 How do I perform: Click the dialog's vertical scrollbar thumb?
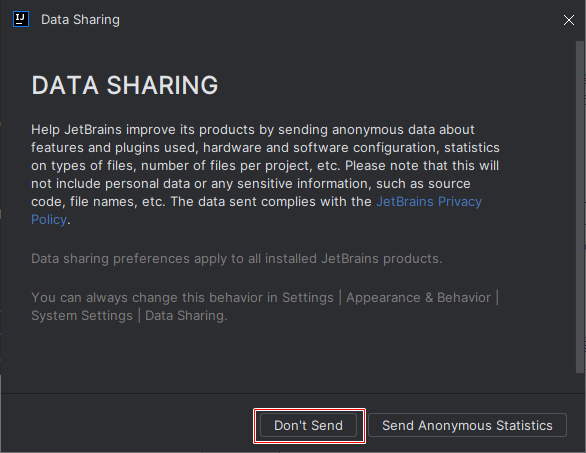pyautogui.click(x=580, y=207)
